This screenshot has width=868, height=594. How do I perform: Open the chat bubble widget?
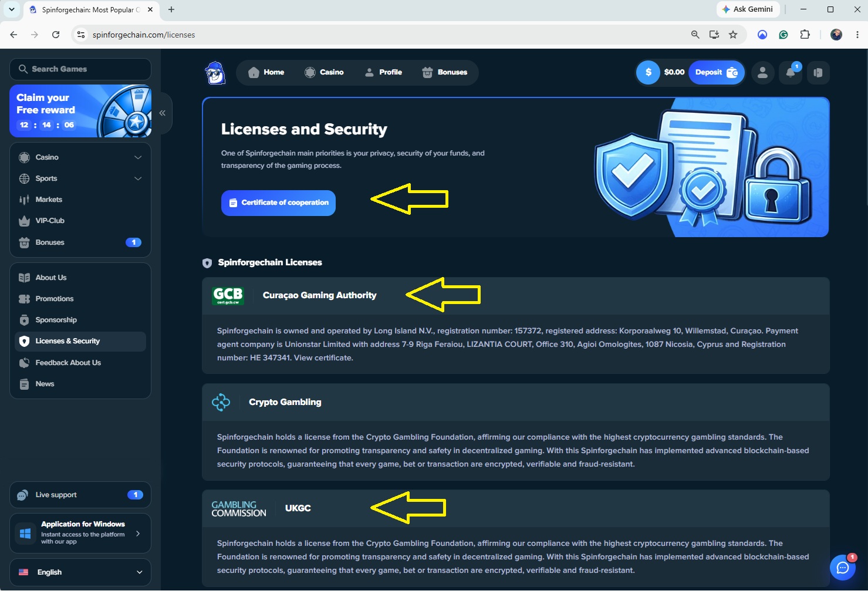tap(843, 567)
